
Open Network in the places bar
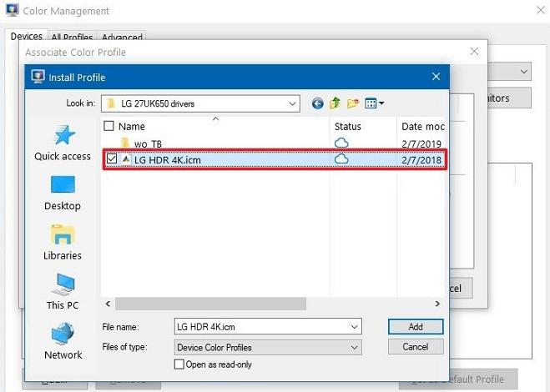(x=63, y=341)
